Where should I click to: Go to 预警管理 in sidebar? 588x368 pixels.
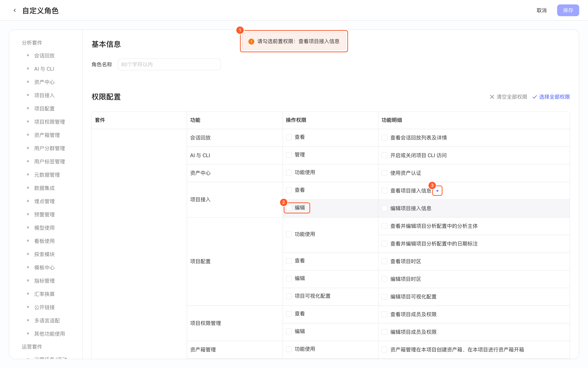point(44,215)
